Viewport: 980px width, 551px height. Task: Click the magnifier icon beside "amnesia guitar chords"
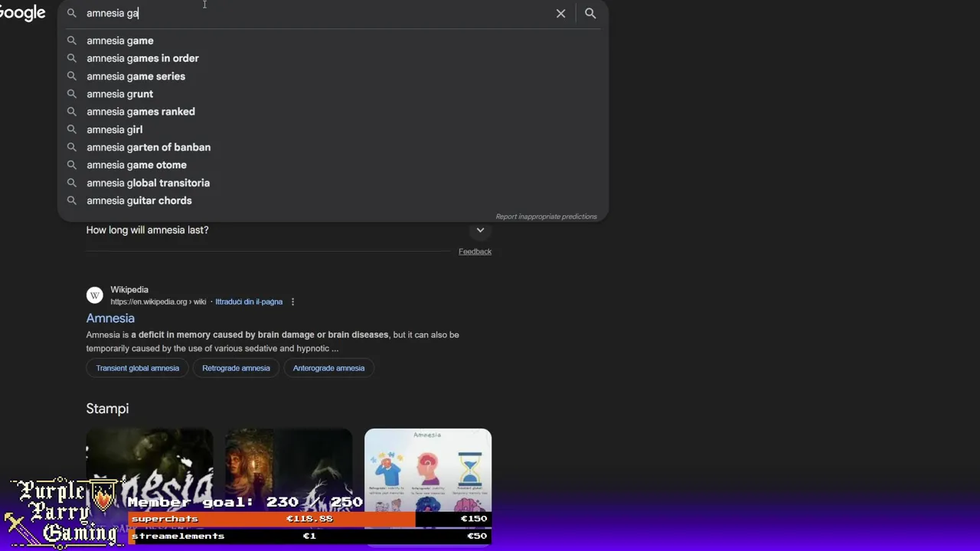pyautogui.click(x=71, y=201)
